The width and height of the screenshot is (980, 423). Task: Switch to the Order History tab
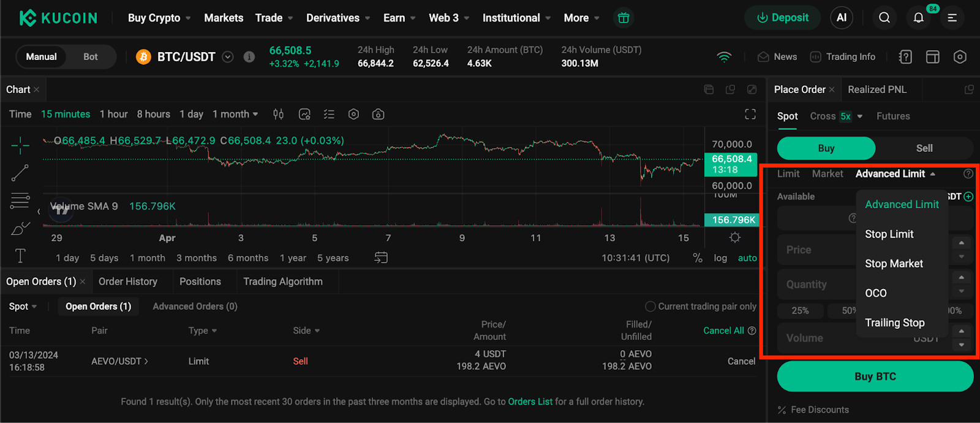(128, 282)
